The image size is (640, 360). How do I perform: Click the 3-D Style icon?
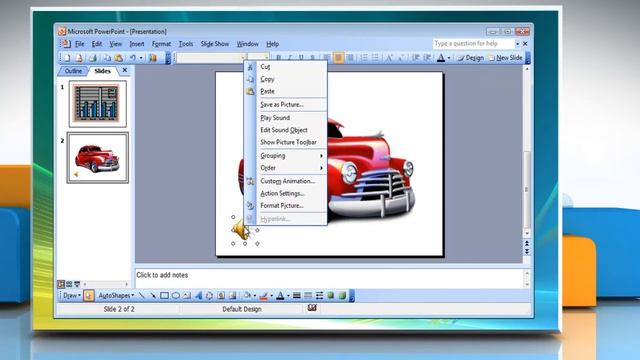tap(342, 296)
